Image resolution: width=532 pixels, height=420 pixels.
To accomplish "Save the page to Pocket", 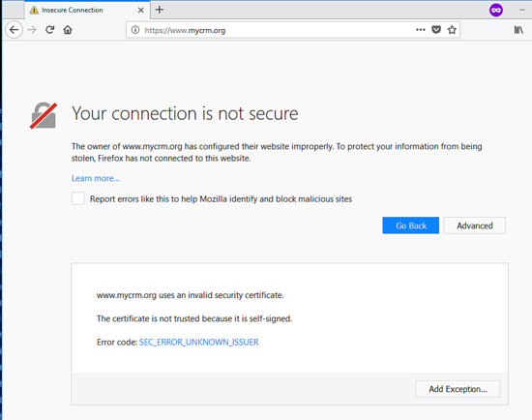I will (436, 30).
